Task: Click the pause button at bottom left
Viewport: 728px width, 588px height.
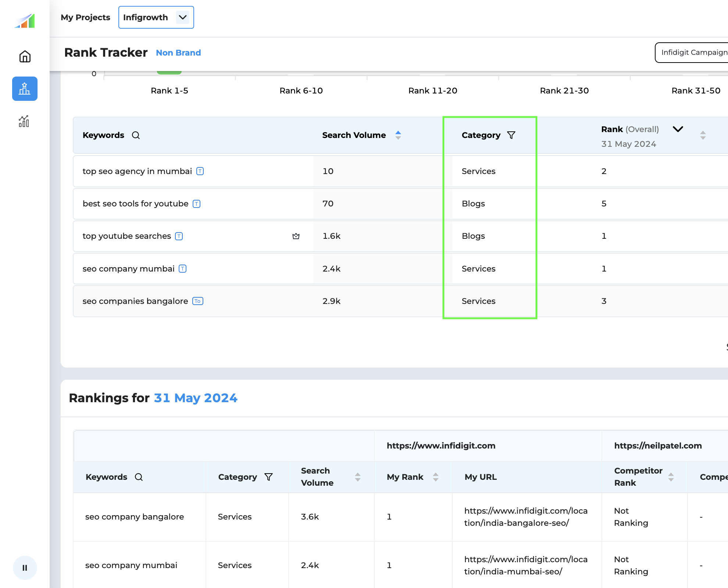Action: point(25,568)
